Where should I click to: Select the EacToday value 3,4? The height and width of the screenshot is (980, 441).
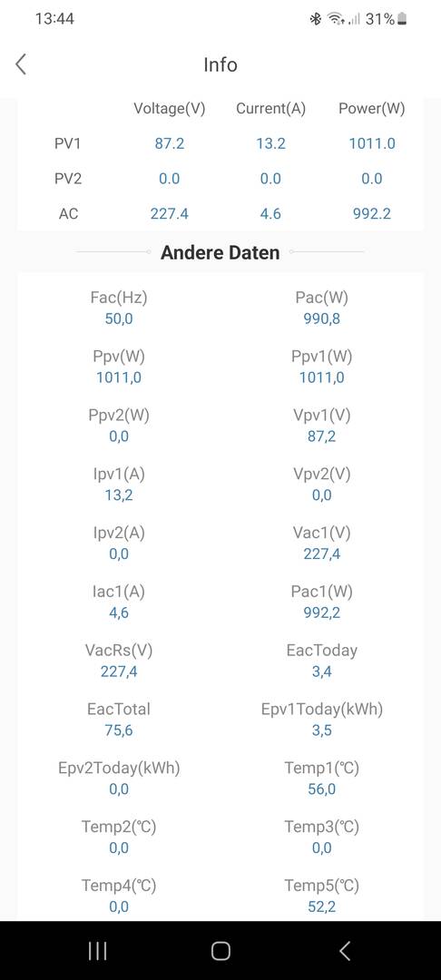322,671
